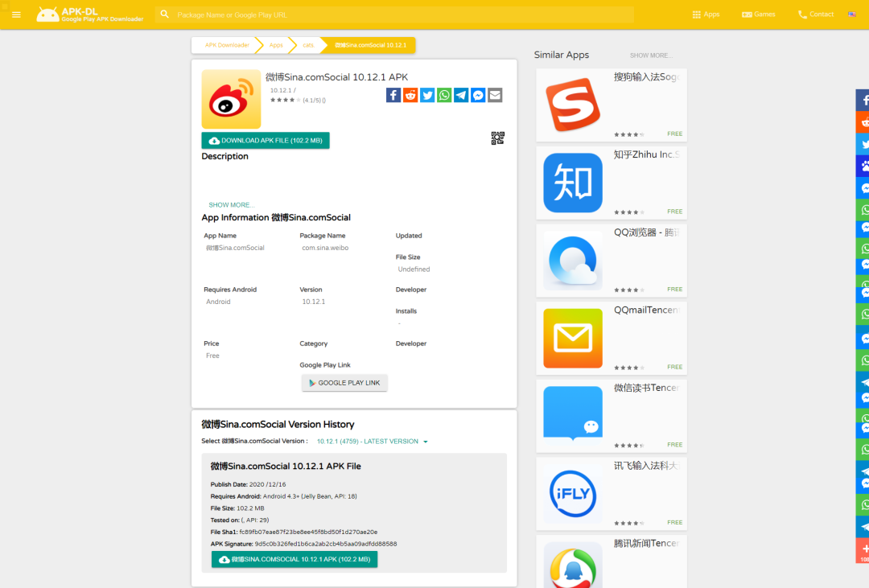The height and width of the screenshot is (588, 869).
Task: Share the app via WhatsApp
Action: [x=443, y=95]
